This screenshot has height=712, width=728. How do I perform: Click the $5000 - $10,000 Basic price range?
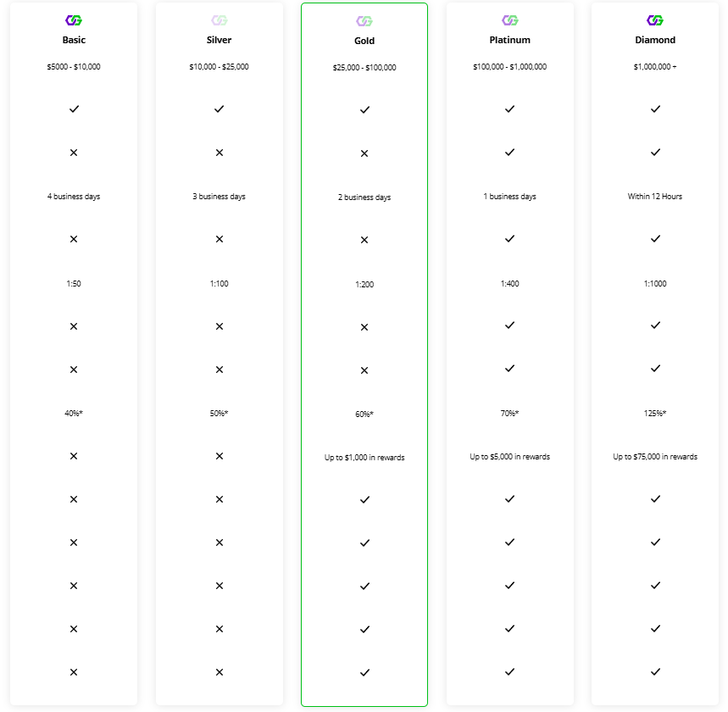click(74, 66)
